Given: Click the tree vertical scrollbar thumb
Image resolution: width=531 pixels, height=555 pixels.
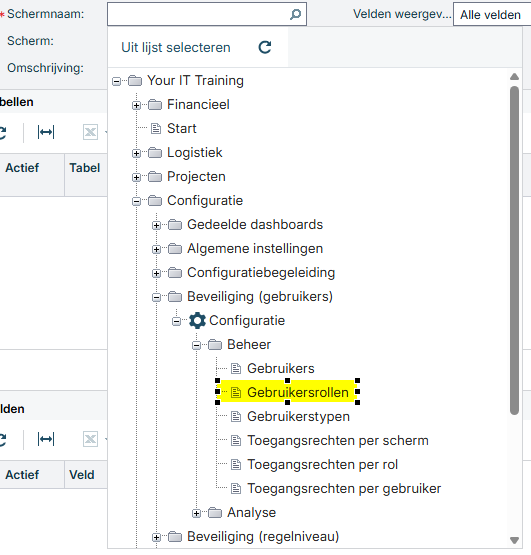Looking at the screenshot, I should click(514, 250).
